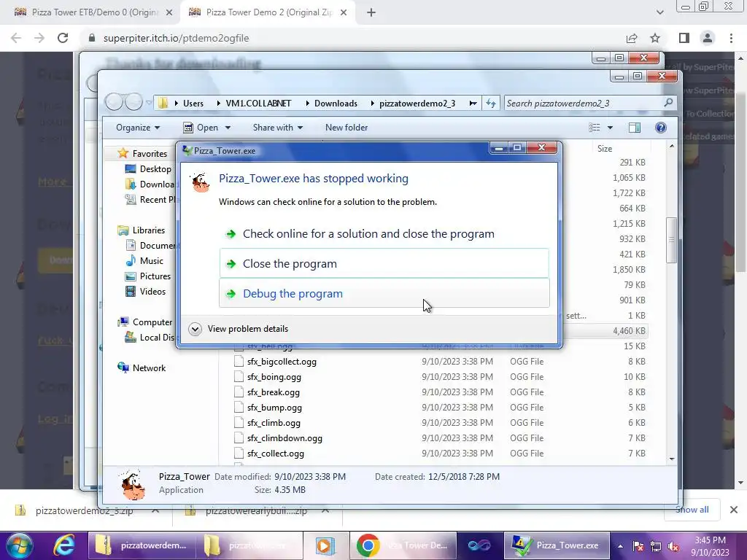
Task: Open volume icon in system tray
Action: tap(673, 546)
